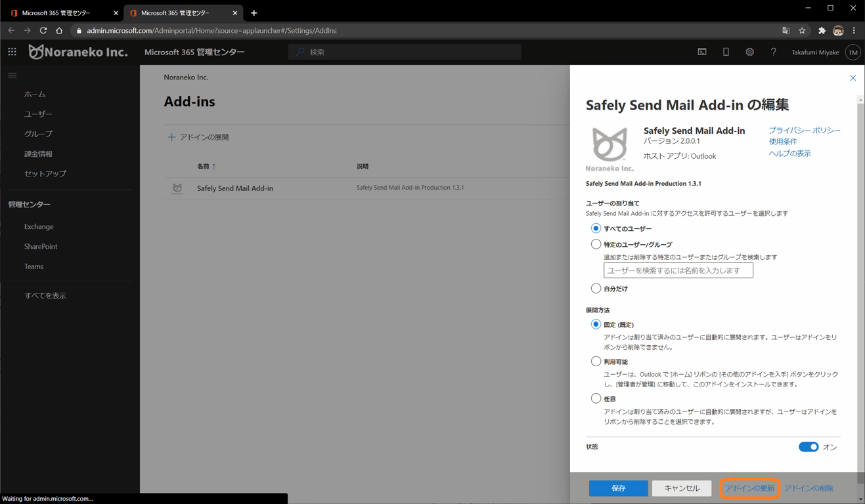Reload the page with the browser refresh icon

click(x=43, y=30)
